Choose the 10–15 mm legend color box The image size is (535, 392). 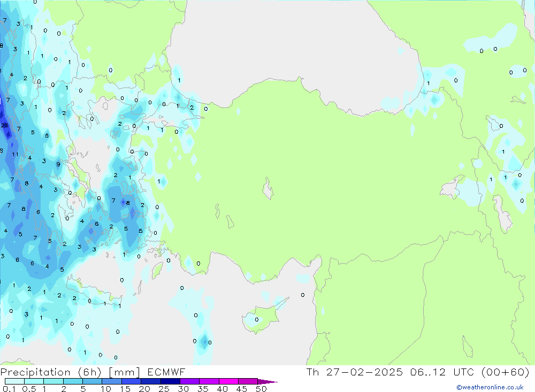[112, 381]
